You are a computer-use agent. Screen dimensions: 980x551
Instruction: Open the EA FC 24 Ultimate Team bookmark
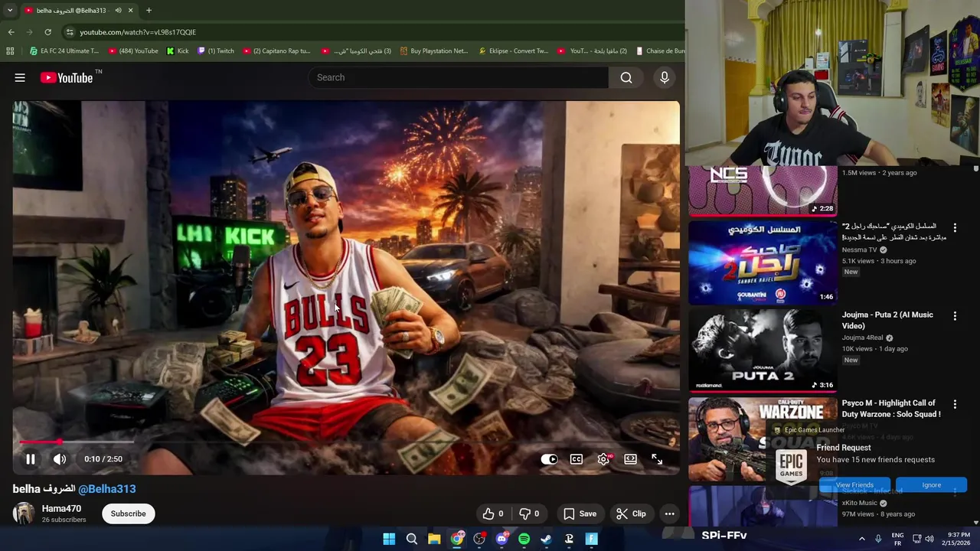[64, 51]
